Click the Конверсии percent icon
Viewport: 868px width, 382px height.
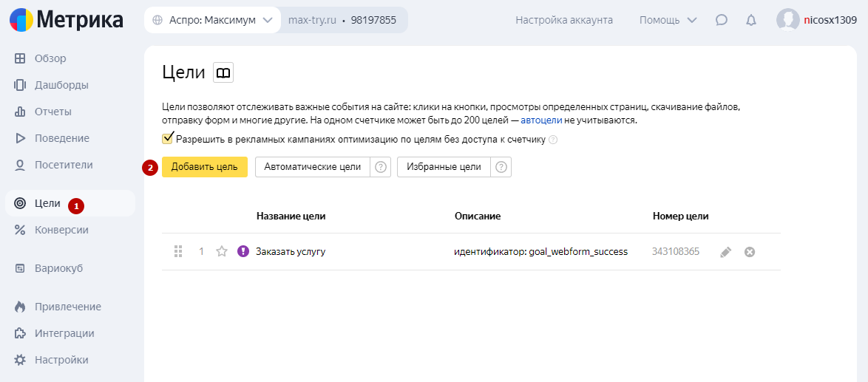pos(20,230)
